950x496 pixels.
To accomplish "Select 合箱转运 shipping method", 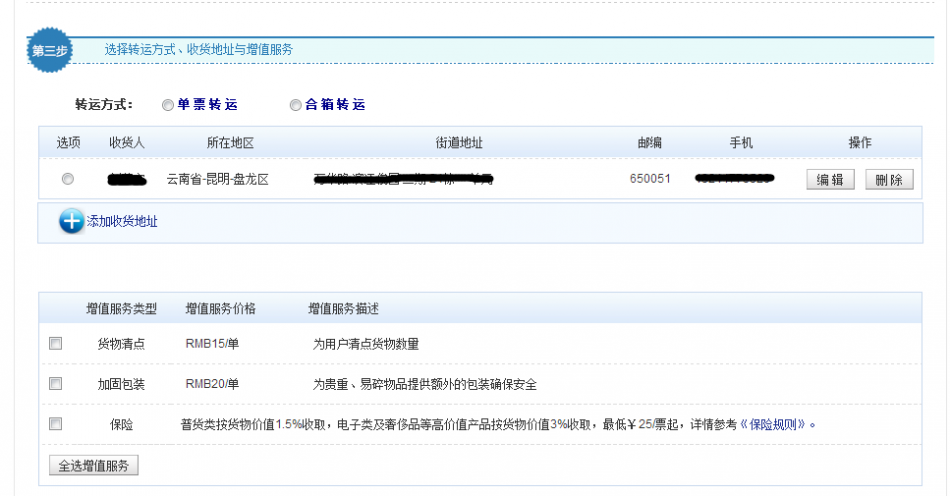I will click(x=295, y=105).
